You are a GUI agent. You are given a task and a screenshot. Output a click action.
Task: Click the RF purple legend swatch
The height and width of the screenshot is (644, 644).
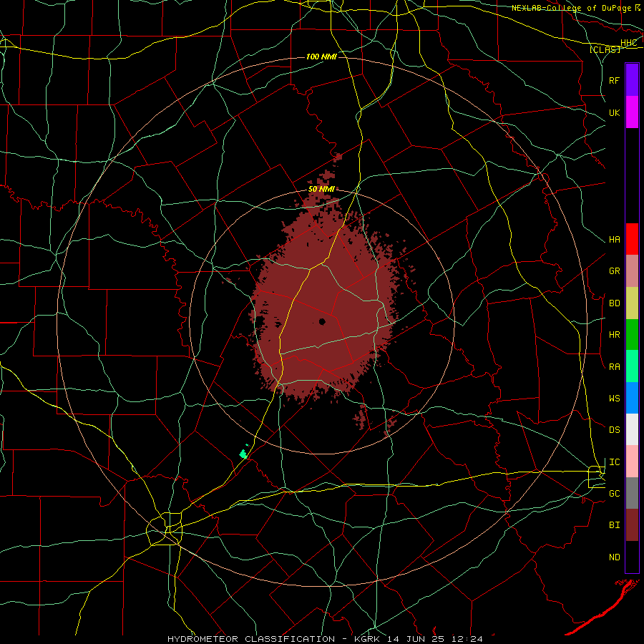point(632,80)
